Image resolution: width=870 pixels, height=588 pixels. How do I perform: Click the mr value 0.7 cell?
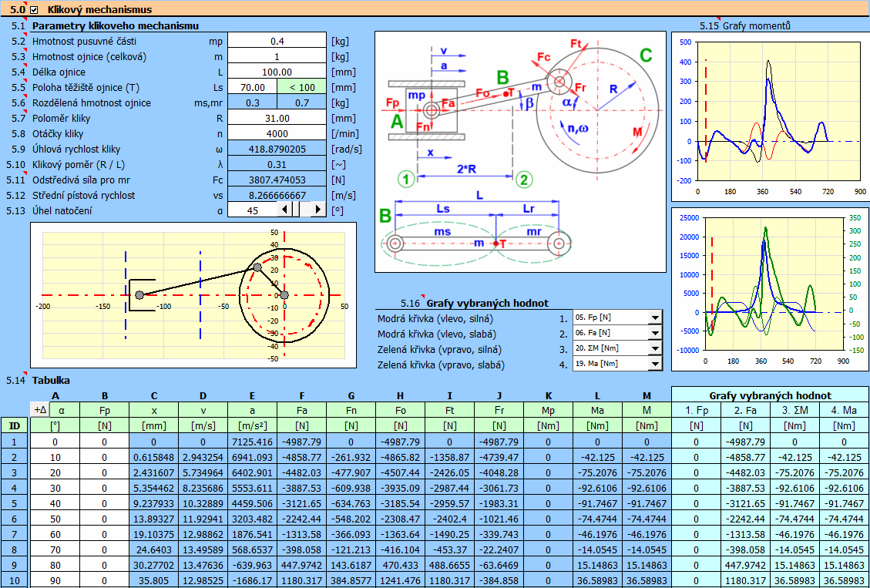[302, 102]
